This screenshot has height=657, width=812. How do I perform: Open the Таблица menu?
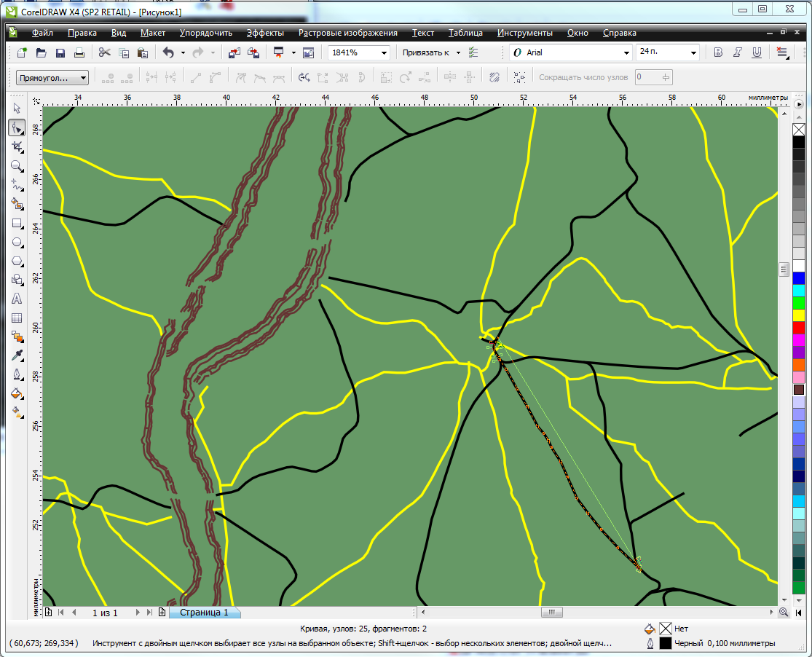pyautogui.click(x=465, y=33)
